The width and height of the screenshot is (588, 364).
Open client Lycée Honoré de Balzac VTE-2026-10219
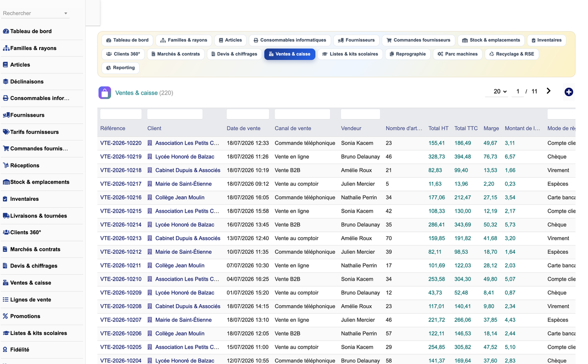(x=185, y=157)
